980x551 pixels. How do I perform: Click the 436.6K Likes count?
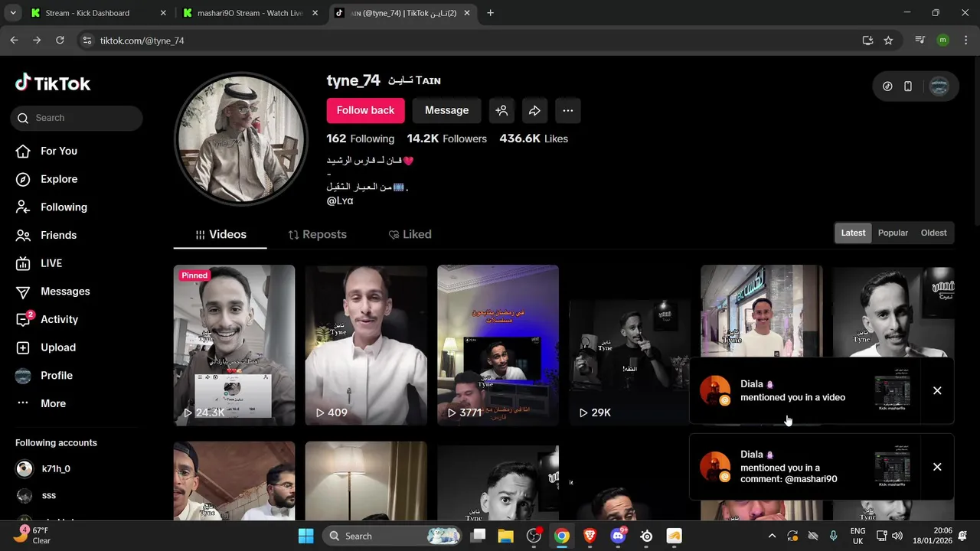point(534,139)
